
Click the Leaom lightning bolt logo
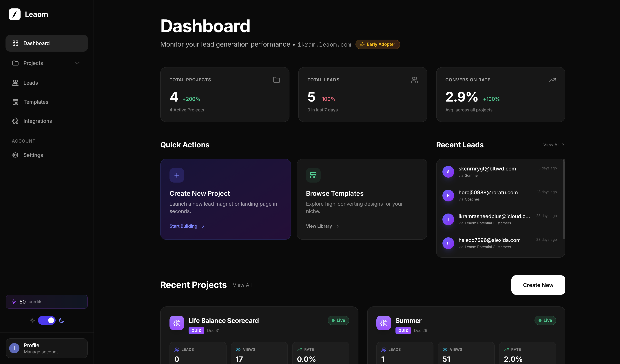[x=14, y=14]
